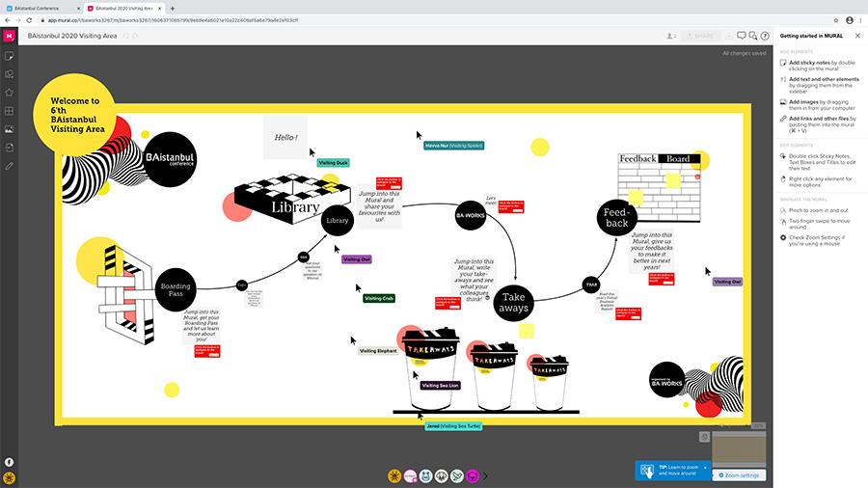Click the mural title BAistanbul 2020 Visiting Area
Screen dimensions: 868x488
coord(72,36)
